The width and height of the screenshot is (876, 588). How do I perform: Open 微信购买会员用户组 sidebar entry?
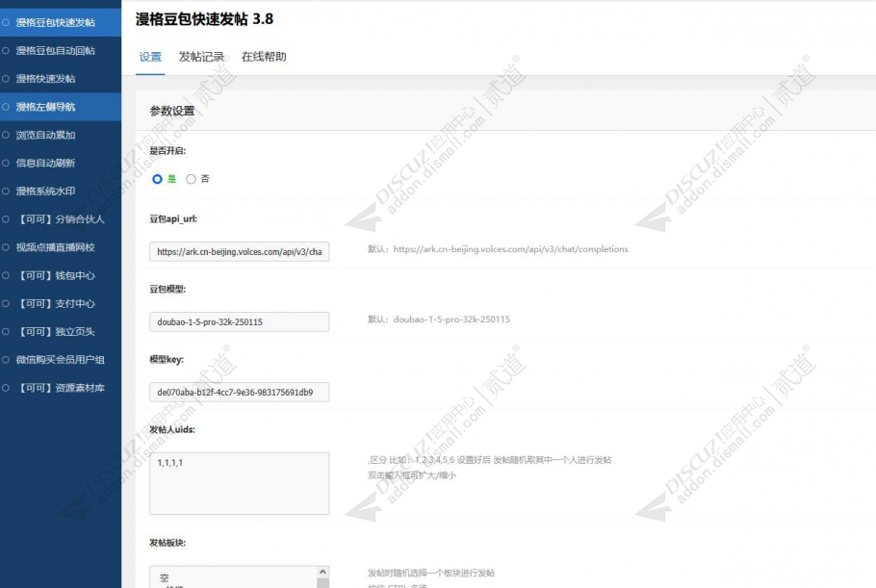pyautogui.click(x=61, y=360)
